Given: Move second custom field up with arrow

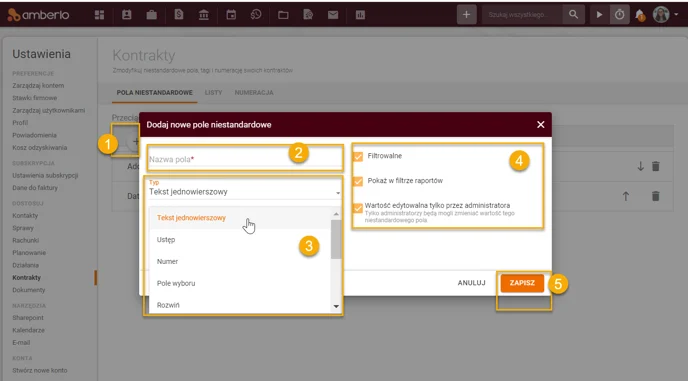Looking at the screenshot, I should pos(626,196).
